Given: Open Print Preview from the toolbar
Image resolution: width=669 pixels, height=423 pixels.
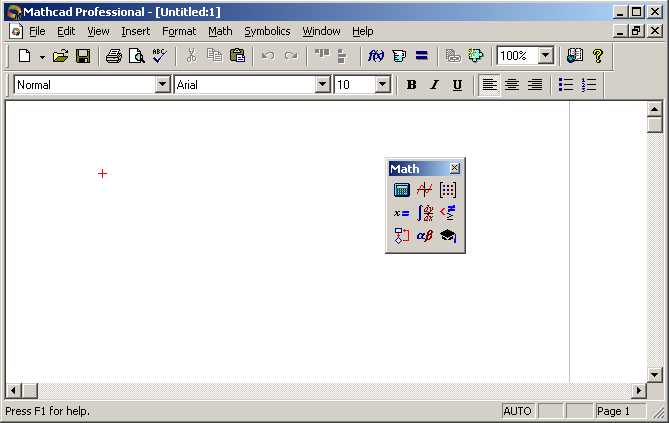Looking at the screenshot, I should (x=137, y=56).
